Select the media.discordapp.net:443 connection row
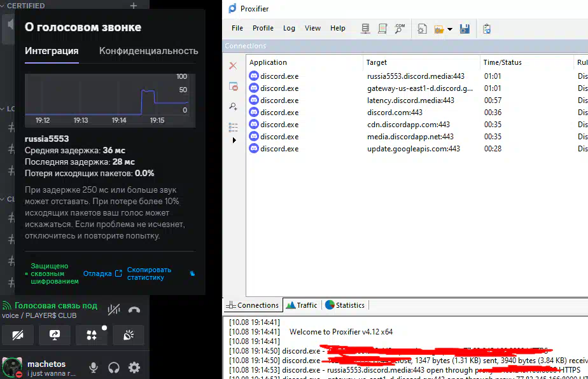588x379 pixels. 417,137
